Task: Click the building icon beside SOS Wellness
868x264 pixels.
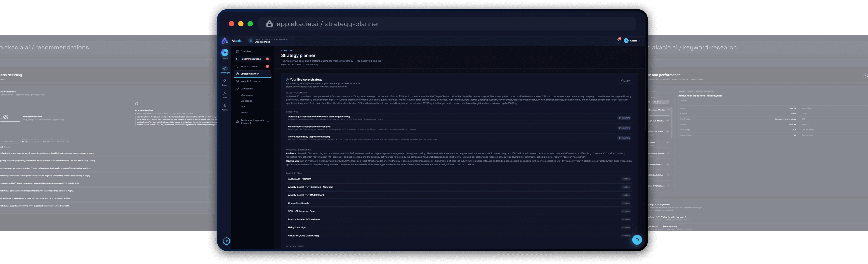Action: 251,41
